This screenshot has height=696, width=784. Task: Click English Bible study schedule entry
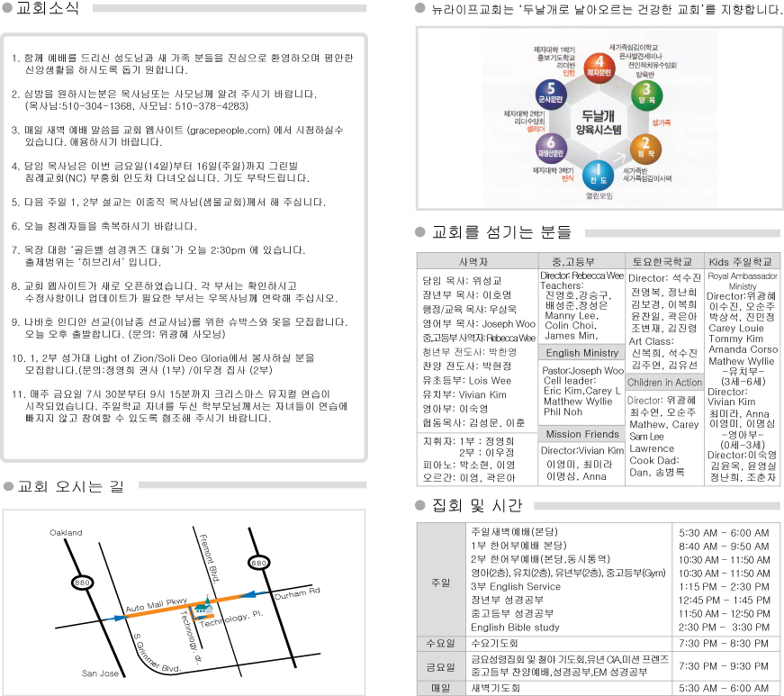click(515, 628)
